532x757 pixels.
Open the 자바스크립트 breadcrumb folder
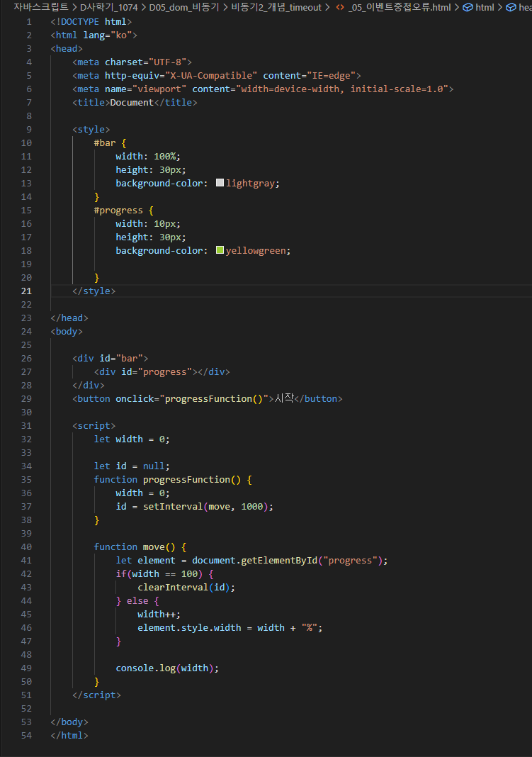pyautogui.click(x=41, y=7)
